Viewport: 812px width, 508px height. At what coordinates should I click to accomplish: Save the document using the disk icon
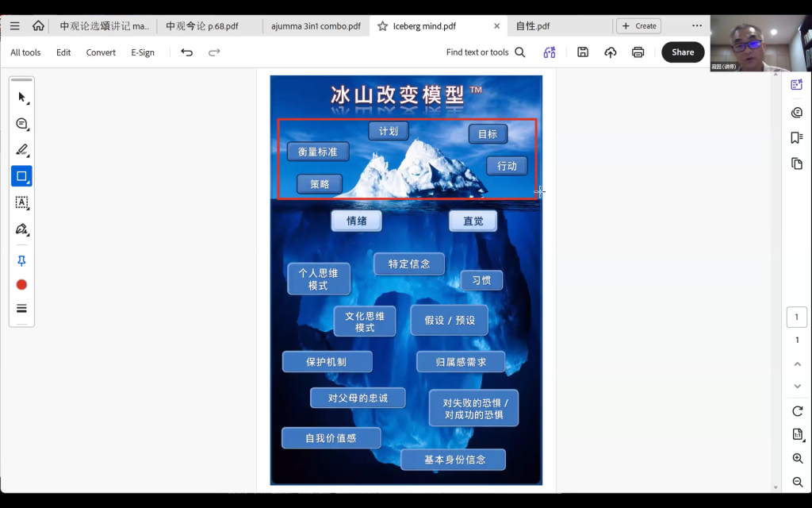(583, 52)
